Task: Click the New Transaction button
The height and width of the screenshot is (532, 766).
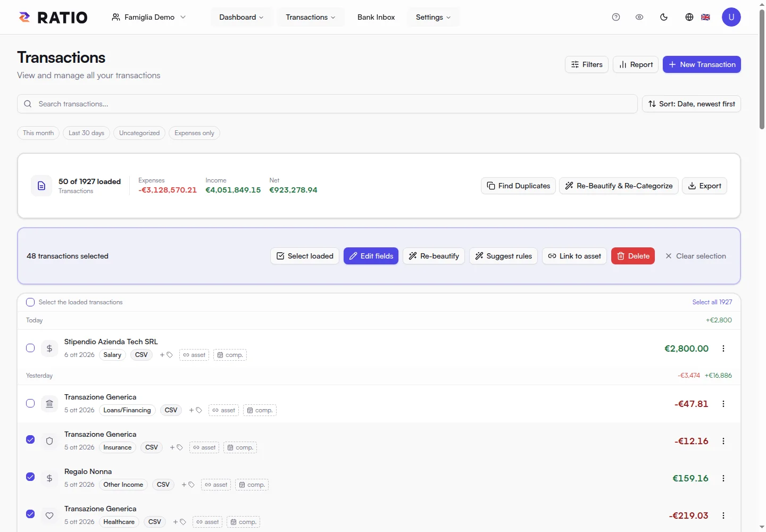Action: 702,64
